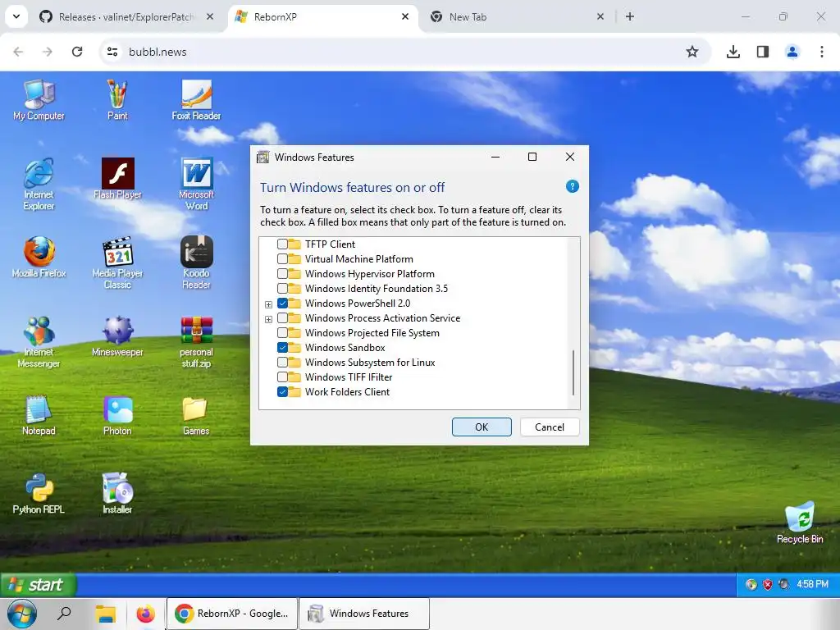
Task: Click OK in Windows Features
Action: tap(482, 427)
